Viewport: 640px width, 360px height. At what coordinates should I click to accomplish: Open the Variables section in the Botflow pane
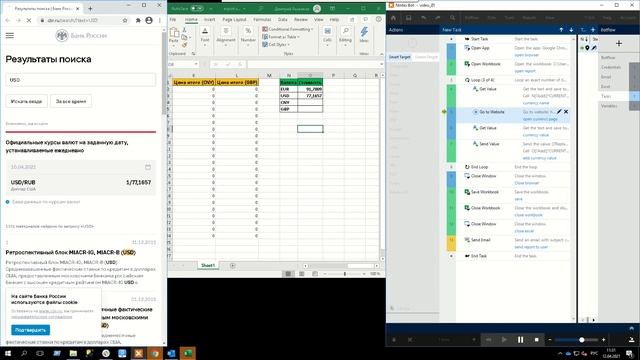(x=609, y=106)
